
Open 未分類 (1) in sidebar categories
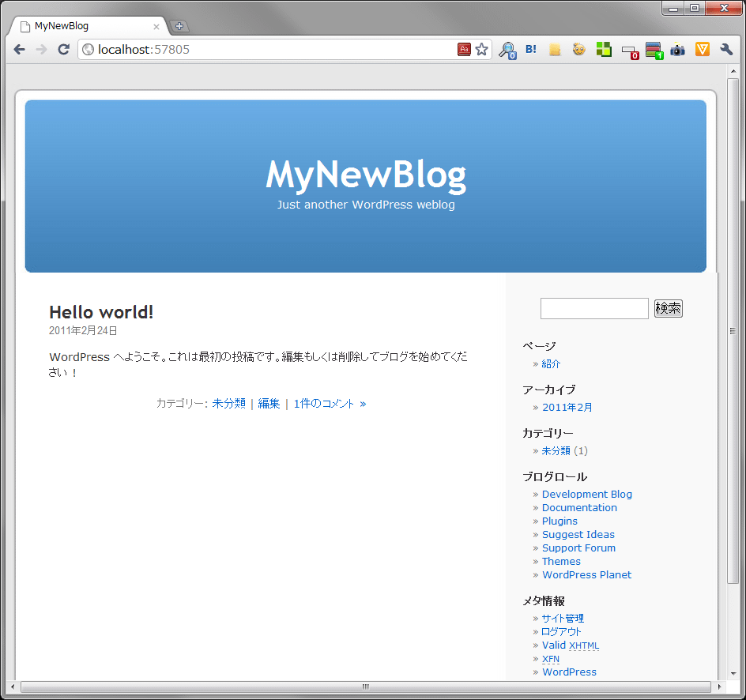click(x=556, y=451)
